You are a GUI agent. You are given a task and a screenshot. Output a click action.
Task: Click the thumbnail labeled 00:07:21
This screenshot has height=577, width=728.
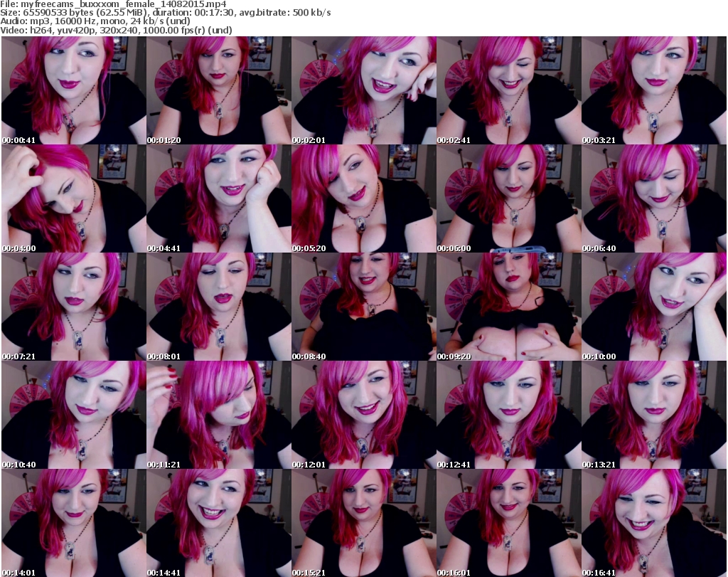click(x=74, y=307)
